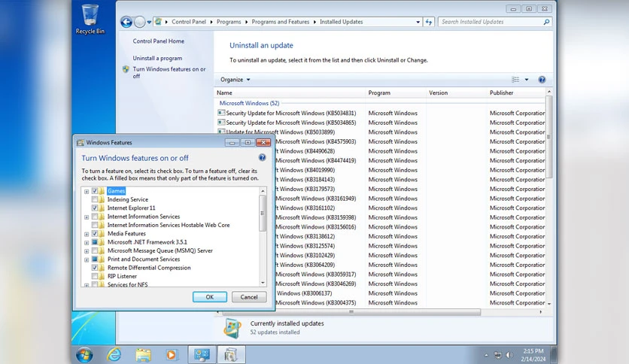Click the network tray icon
The image size is (629, 364).
click(x=498, y=355)
